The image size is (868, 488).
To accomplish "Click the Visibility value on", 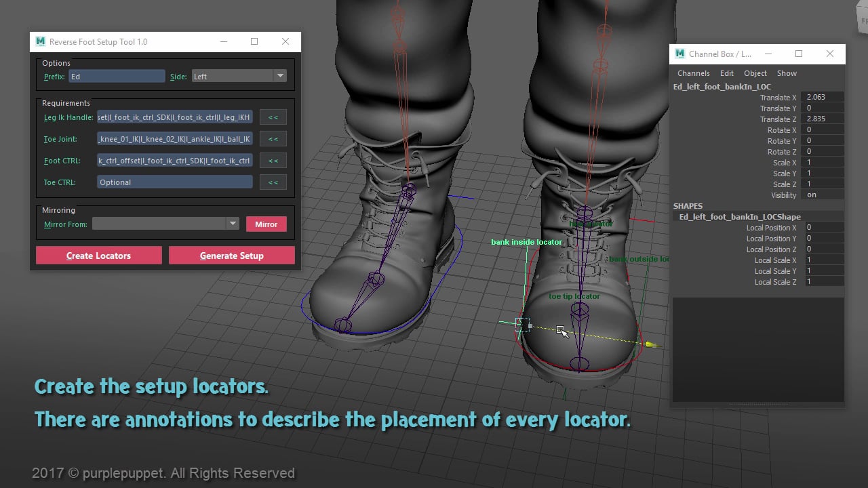I will coord(822,195).
